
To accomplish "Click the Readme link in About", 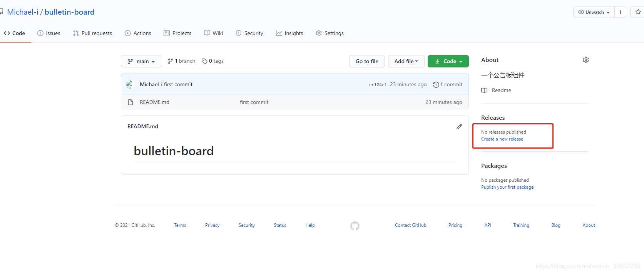I will (502, 90).
